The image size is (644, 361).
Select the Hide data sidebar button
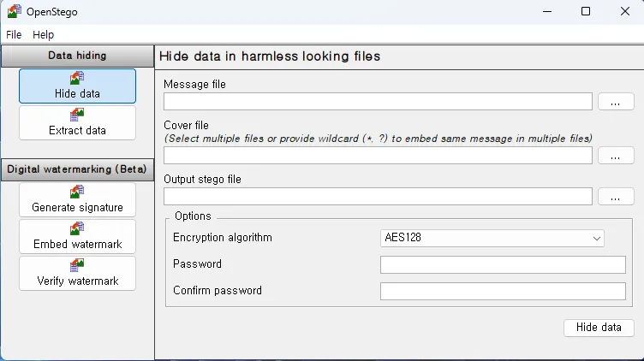[77, 86]
